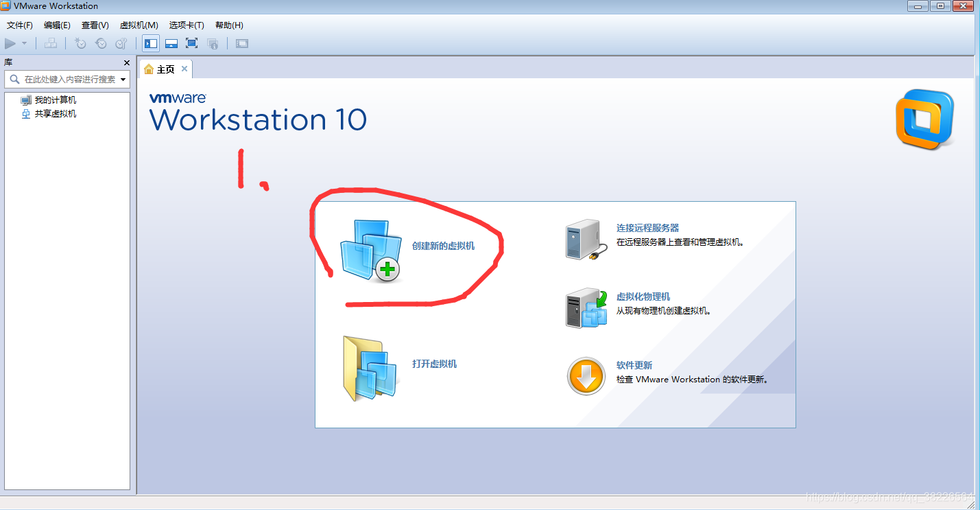
Task: Click the 创建新的虚拟机 link
Action: pyautogui.click(x=443, y=246)
